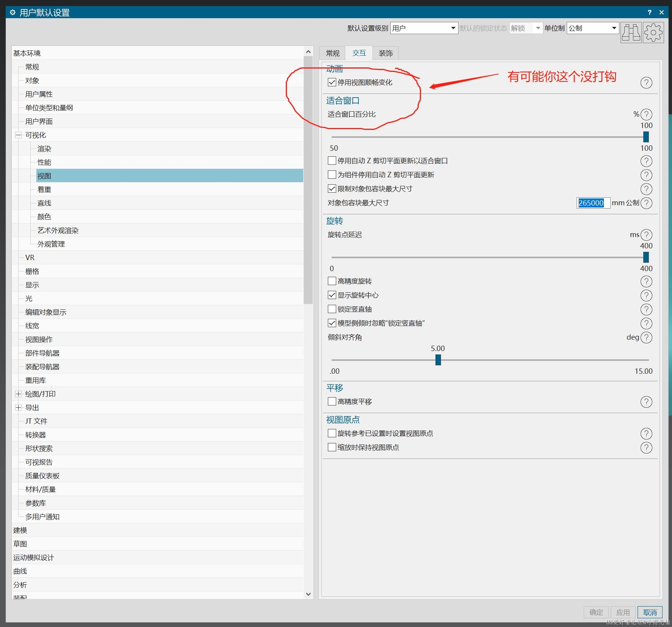Enable 高精度平移 checkbox
672x627 pixels.
332,401
